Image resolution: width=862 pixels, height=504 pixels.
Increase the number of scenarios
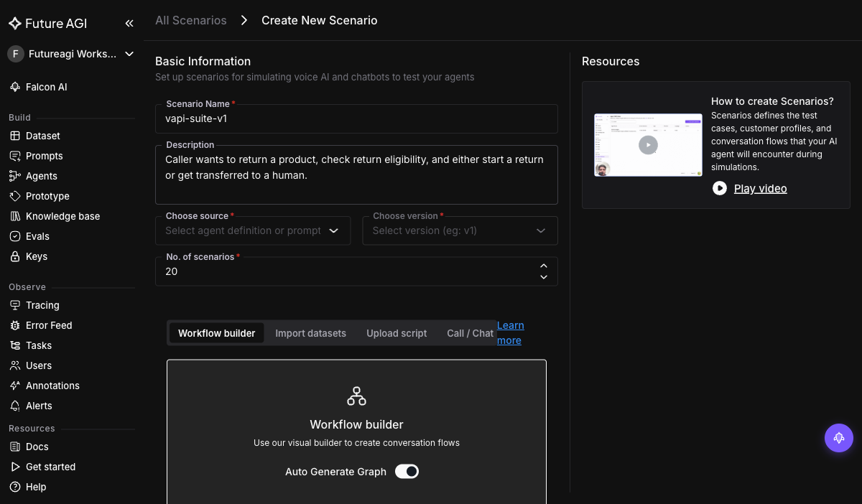click(x=544, y=266)
